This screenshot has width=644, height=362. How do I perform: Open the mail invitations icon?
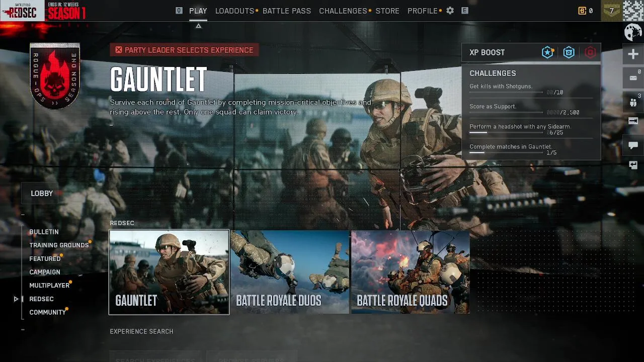pyautogui.click(x=633, y=78)
